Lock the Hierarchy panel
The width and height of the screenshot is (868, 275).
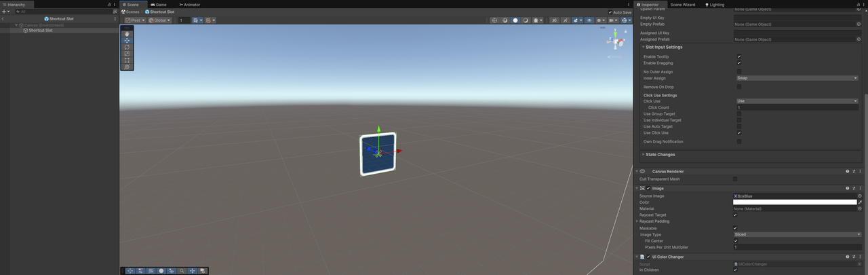click(110, 4)
